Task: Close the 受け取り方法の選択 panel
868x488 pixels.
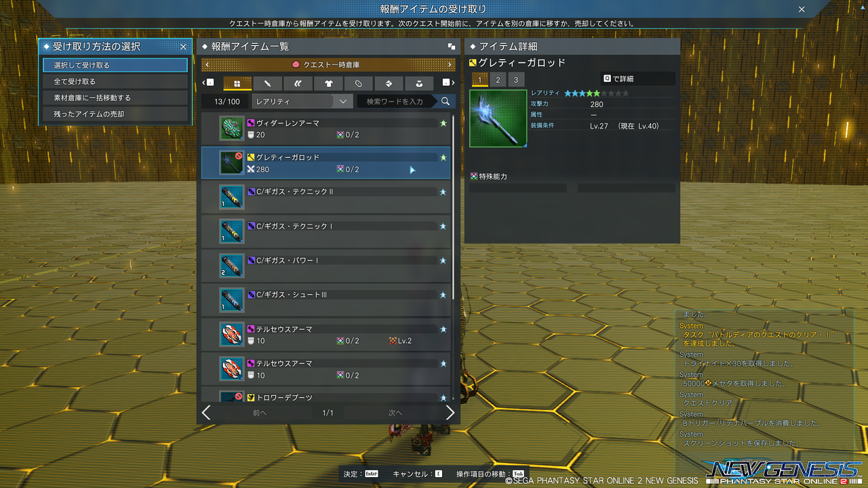Action: click(x=183, y=47)
